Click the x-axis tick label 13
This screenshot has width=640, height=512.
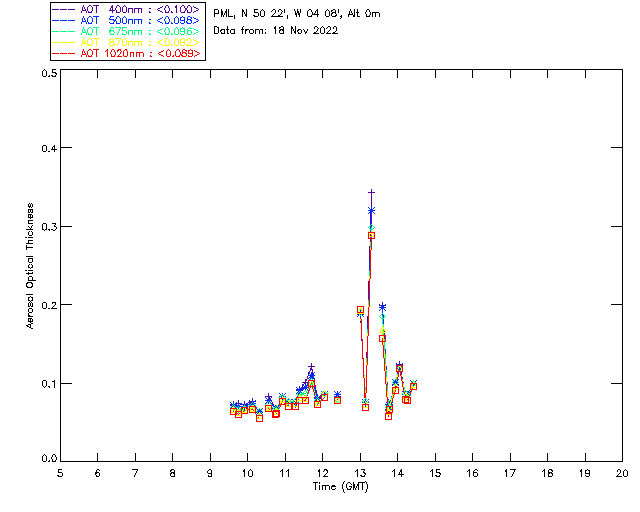click(x=360, y=473)
